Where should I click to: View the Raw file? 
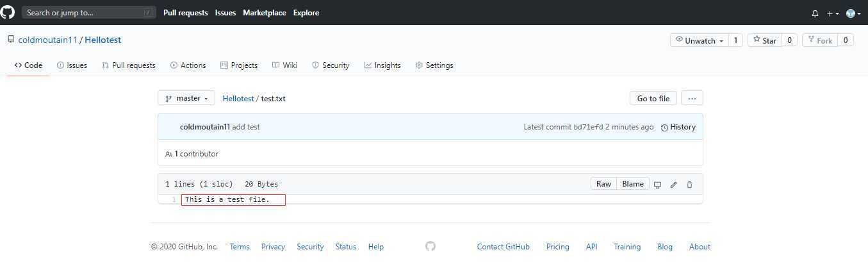(603, 184)
